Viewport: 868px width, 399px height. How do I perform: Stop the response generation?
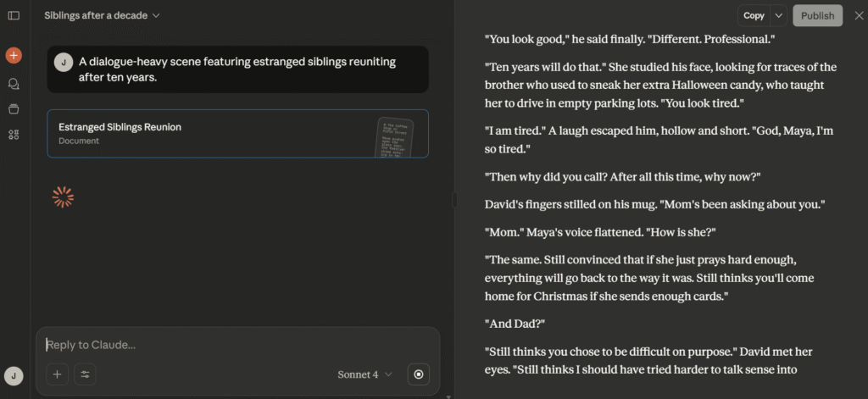click(419, 374)
